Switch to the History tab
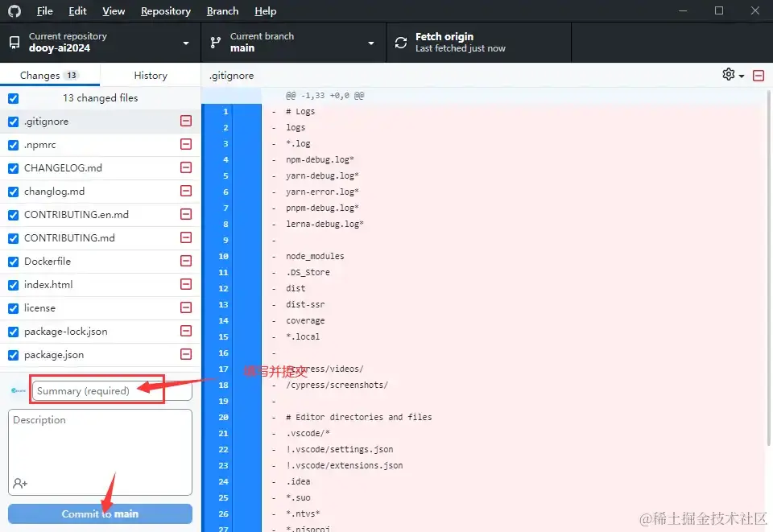The width and height of the screenshot is (773, 532). [x=151, y=75]
